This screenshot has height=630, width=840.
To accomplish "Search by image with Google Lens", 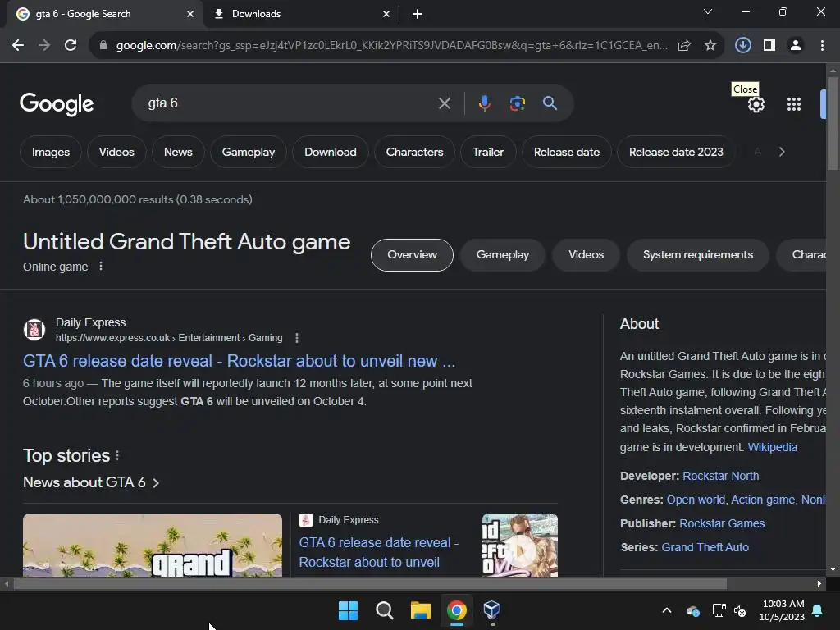I will (517, 103).
